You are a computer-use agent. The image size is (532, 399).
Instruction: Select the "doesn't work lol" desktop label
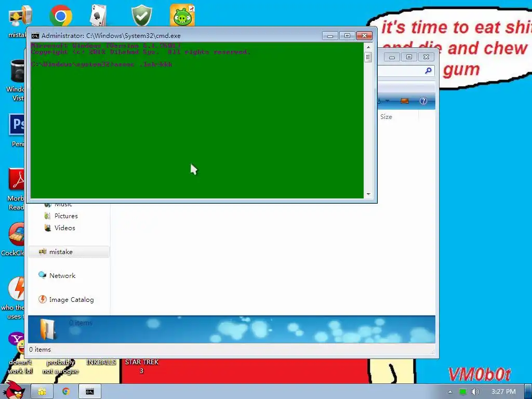[20, 366]
